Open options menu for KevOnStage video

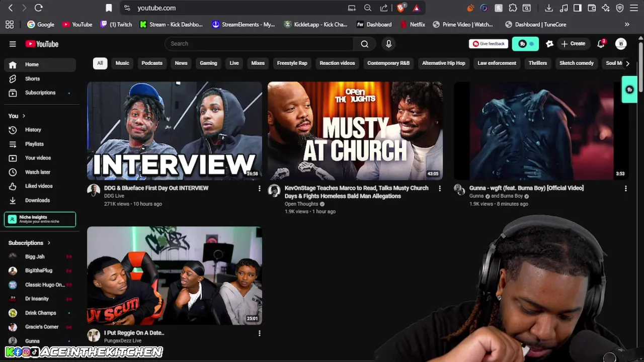coord(440,188)
